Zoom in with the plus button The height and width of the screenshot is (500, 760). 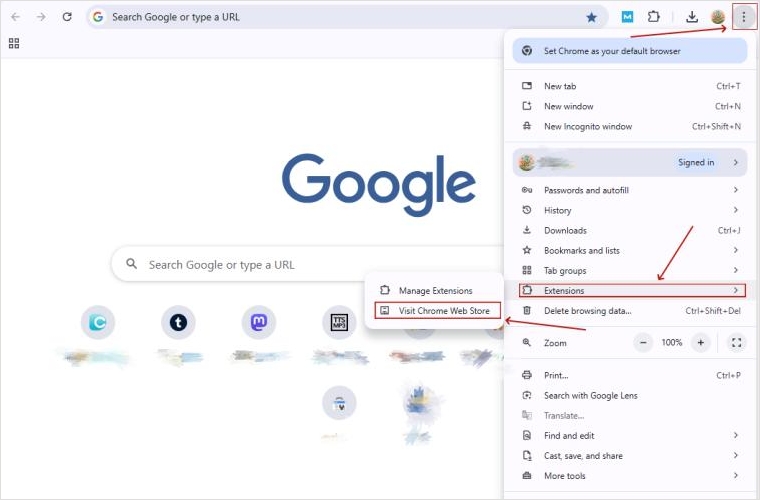[700, 343]
